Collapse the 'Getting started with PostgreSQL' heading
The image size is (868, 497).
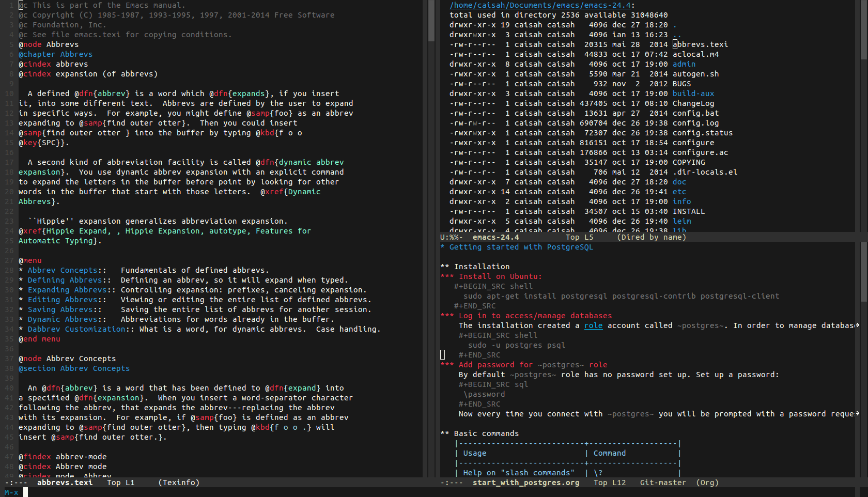(517, 247)
